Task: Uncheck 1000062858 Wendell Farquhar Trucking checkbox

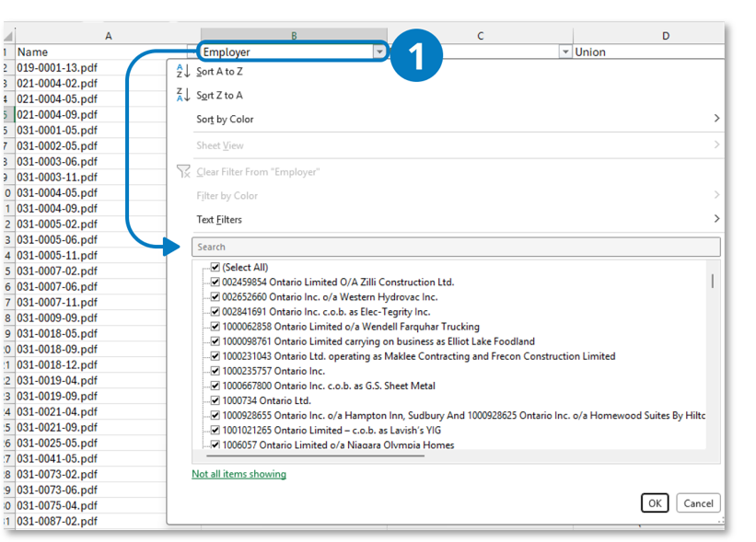Action: (215, 327)
